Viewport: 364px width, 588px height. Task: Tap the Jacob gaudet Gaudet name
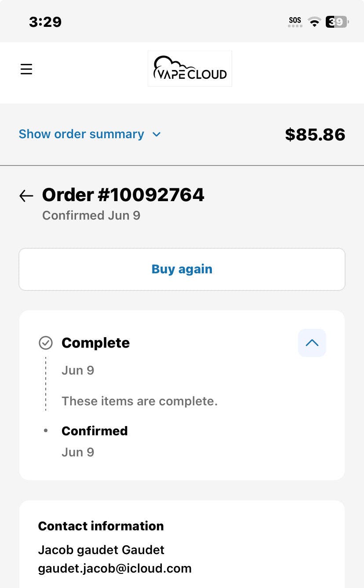click(x=101, y=550)
